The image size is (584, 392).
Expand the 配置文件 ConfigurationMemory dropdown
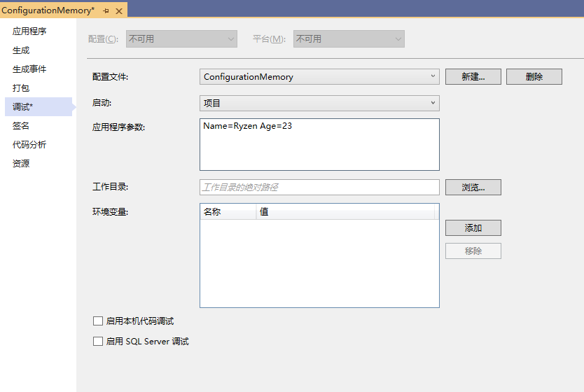point(319,77)
